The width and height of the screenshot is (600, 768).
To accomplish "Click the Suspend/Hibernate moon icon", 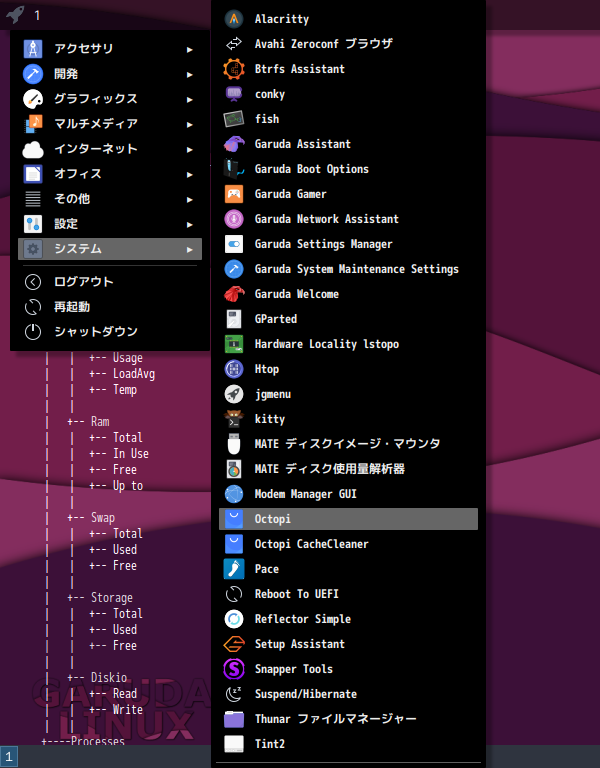I will pos(234,694).
